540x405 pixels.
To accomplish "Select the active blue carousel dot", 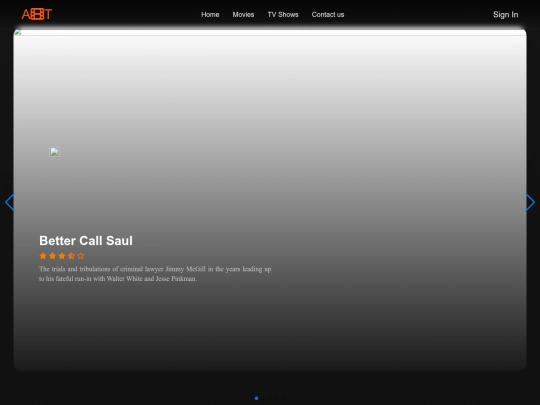I will point(256,398).
